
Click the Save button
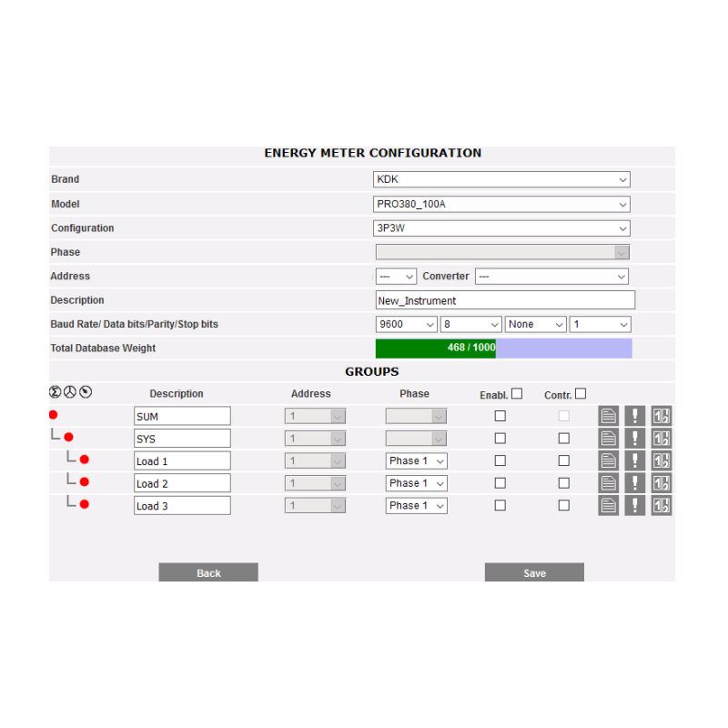tap(534, 572)
